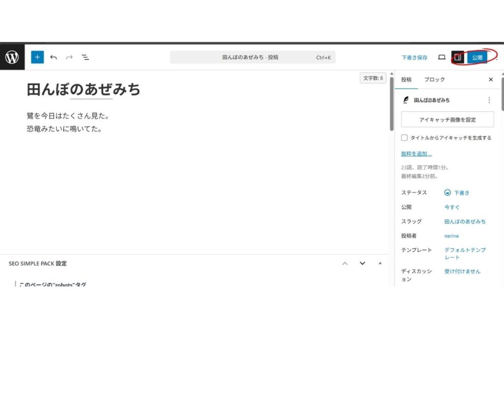504x420 pixels.
Task: Switch to the ブロック tab
Action: tap(434, 79)
